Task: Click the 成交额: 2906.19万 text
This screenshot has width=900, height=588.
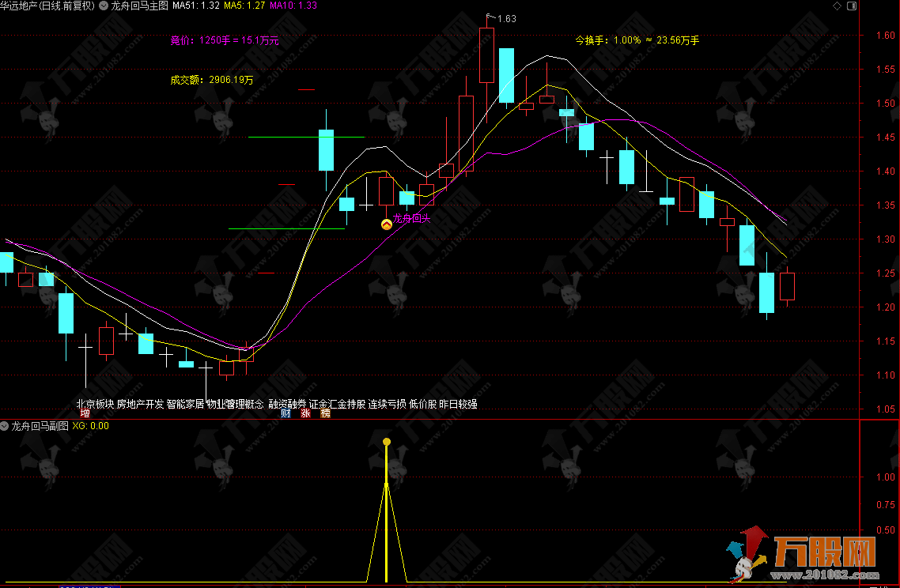Action: pyautogui.click(x=212, y=80)
